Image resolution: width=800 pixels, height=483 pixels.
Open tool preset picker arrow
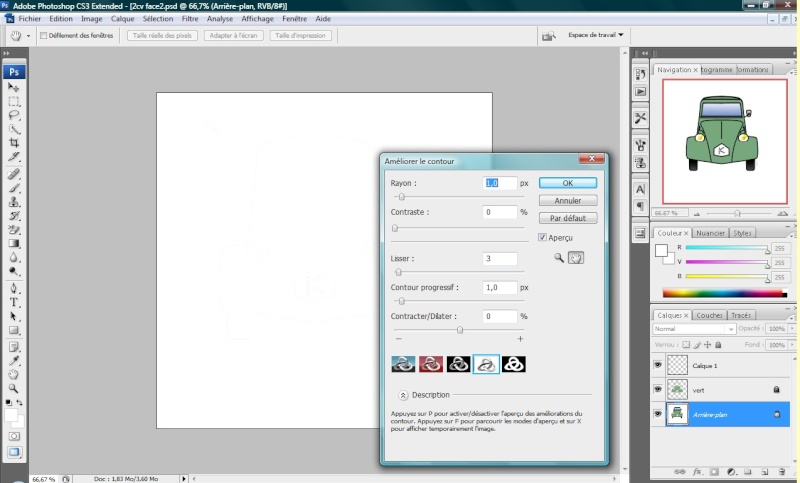[28, 36]
